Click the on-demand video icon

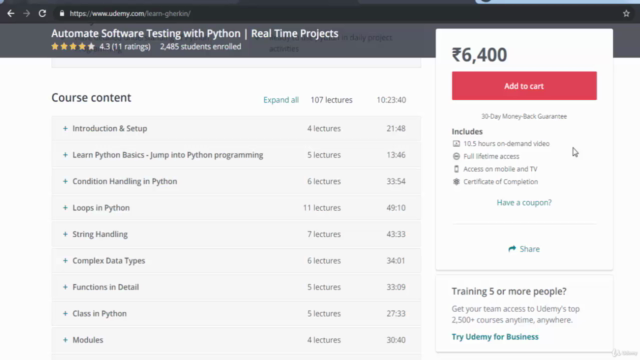click(x=456, y=144)
